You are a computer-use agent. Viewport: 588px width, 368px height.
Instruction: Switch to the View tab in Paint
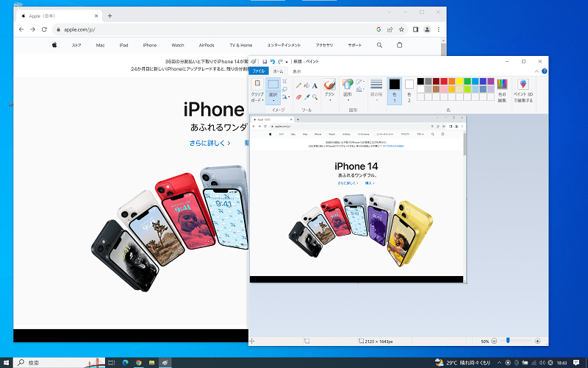click(297, 71)
